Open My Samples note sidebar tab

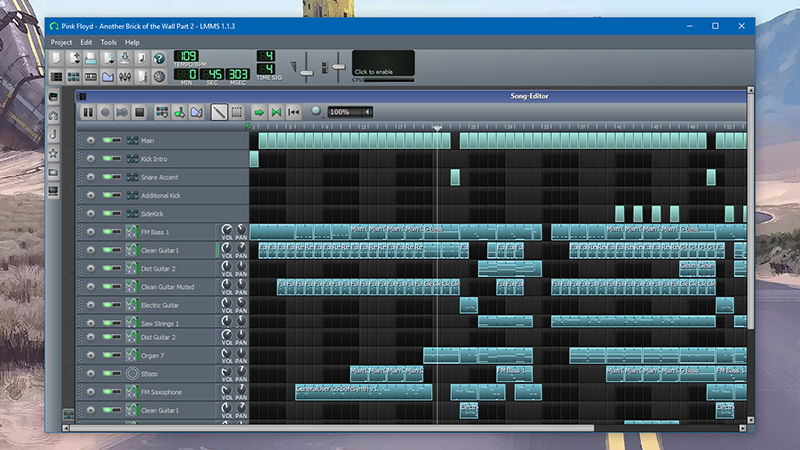(x=53, y=135)
